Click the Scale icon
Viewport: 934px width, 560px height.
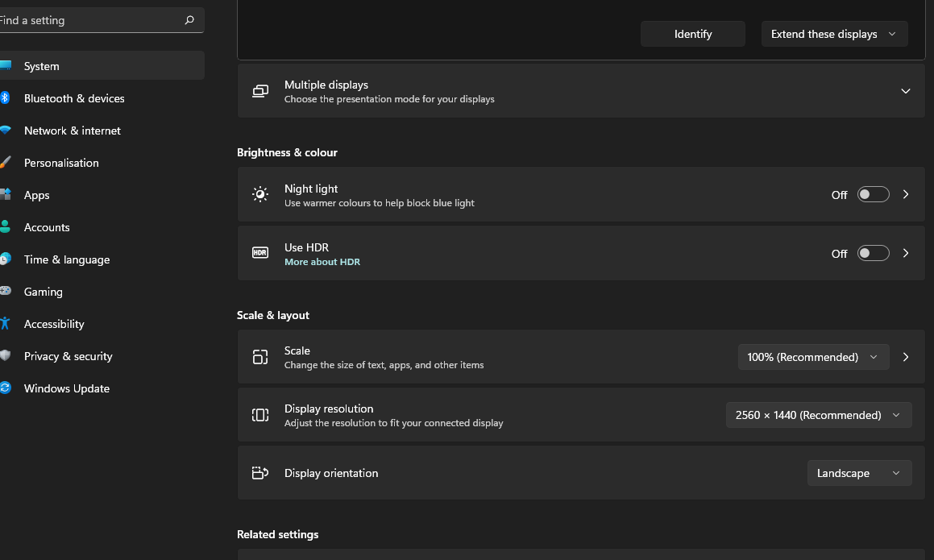(260, 357)
